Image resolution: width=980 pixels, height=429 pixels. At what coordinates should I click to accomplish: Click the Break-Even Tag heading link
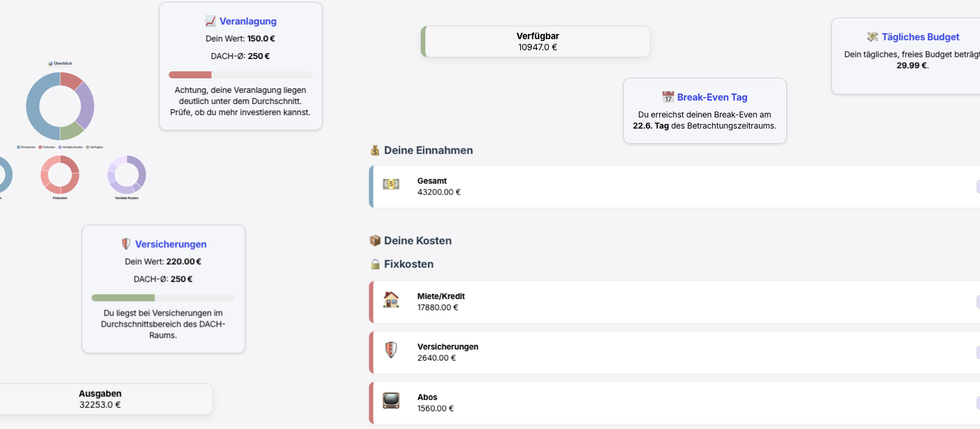coord(713,97)
